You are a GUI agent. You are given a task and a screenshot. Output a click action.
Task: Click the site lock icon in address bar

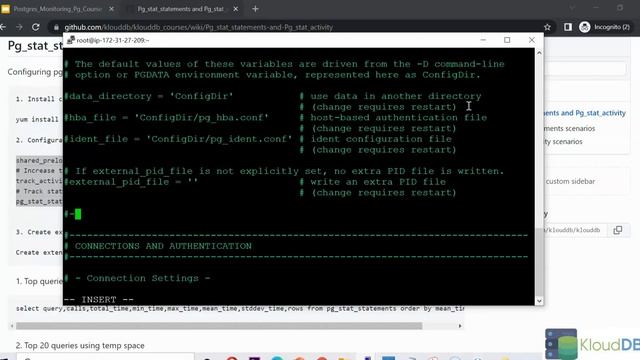[56, 27]
